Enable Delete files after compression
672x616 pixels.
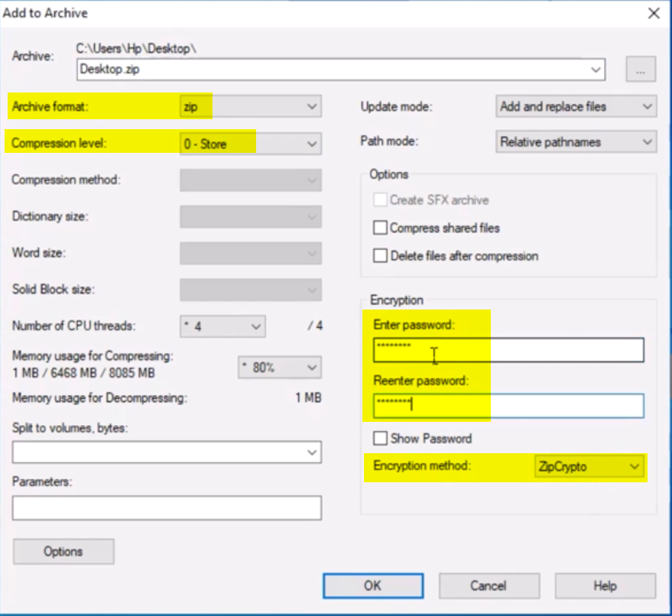380,255
